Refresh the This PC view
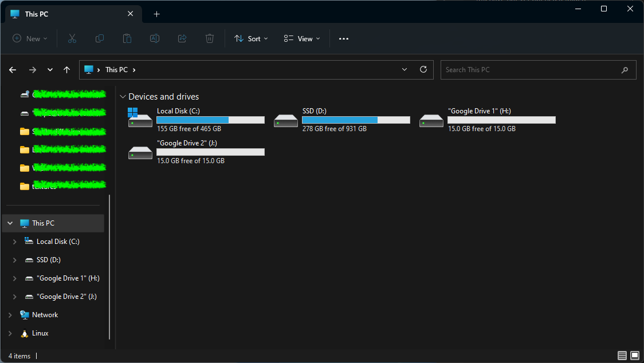This screenshot has height=363, width=644. (x=423, y=69)
